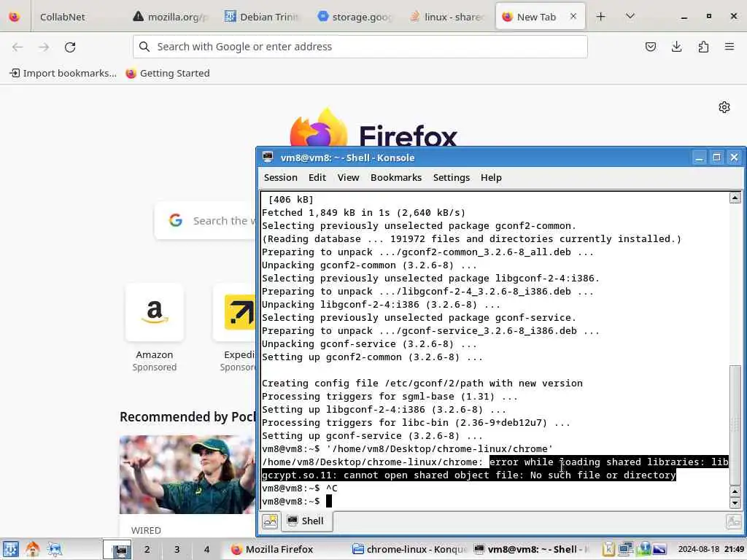Click Konsole new session icon button
The height and width of the screenshot is (560, 747).
click(270, 521)
